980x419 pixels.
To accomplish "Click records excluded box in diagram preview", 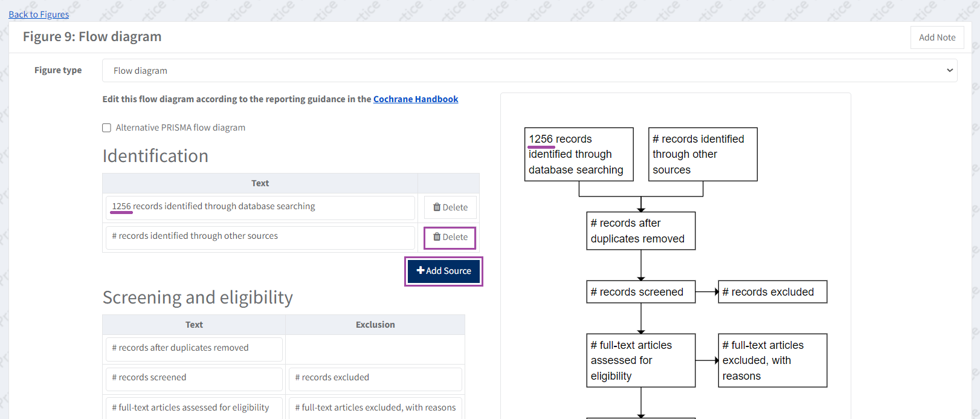I will (772, 292).
